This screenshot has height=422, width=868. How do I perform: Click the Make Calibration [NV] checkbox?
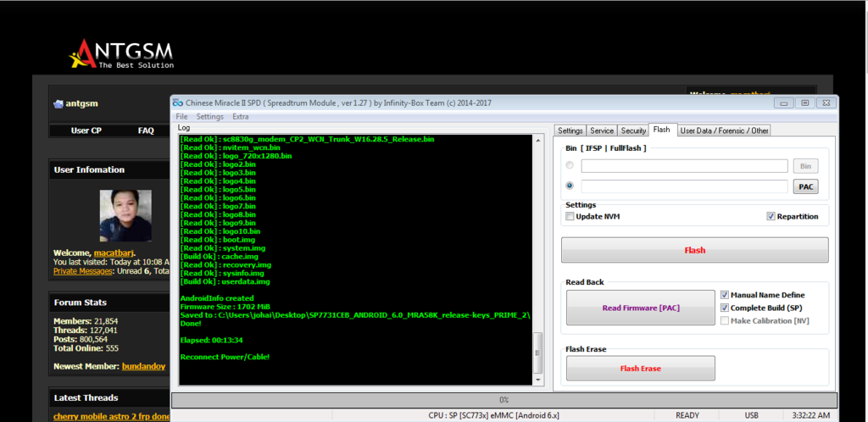[x=725, y=320]
